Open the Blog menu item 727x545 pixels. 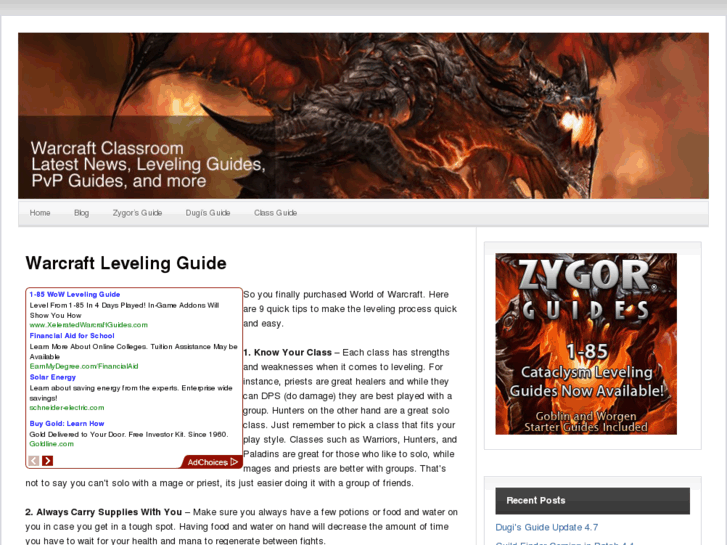(x=81, y=213)
